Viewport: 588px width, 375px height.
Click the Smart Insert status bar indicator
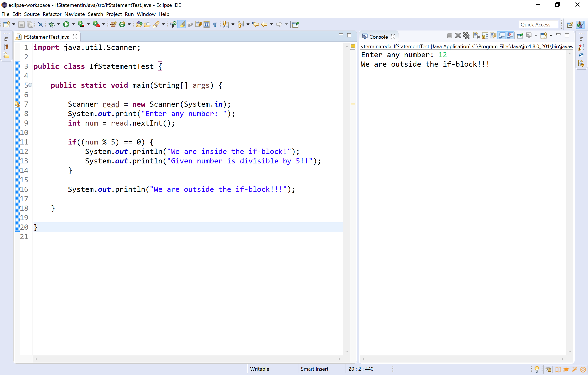click(314, 369)
